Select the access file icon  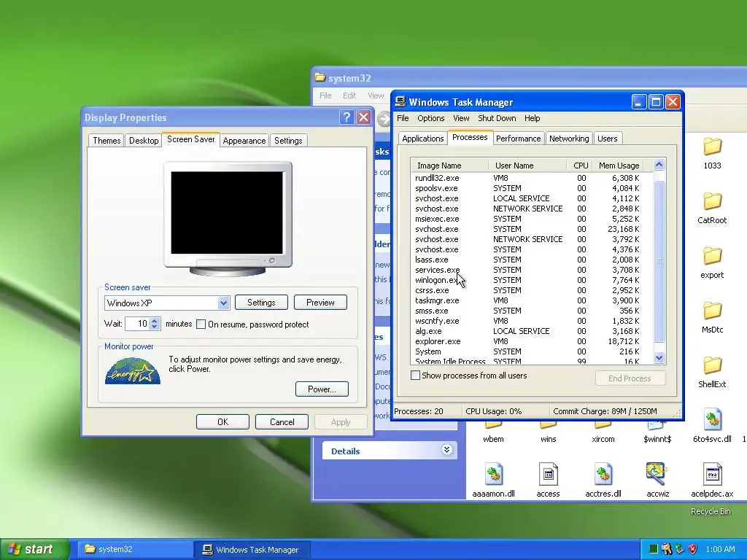pos(548,474)
